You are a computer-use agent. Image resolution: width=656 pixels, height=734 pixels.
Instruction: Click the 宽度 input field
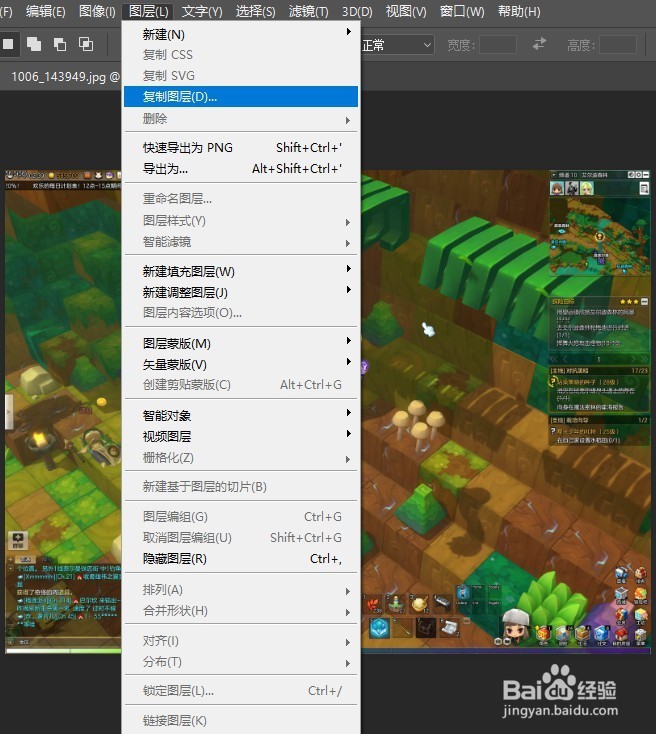point(498,45)
